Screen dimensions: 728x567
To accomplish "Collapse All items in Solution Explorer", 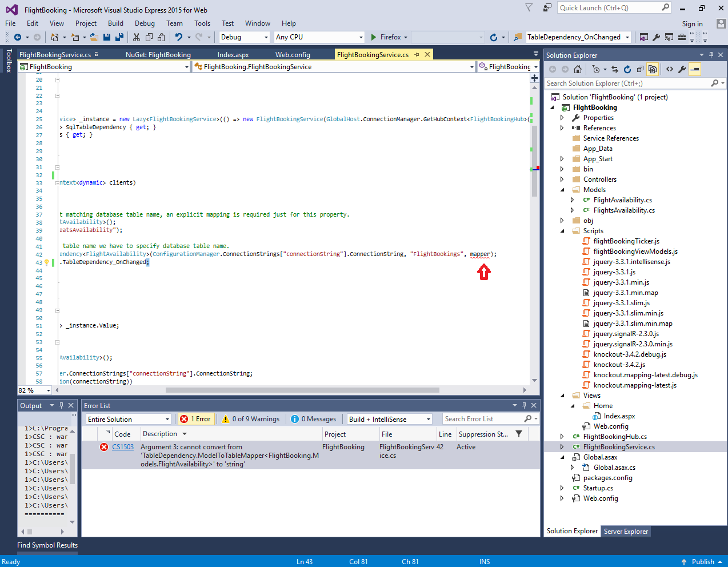I will coord(640,69).
